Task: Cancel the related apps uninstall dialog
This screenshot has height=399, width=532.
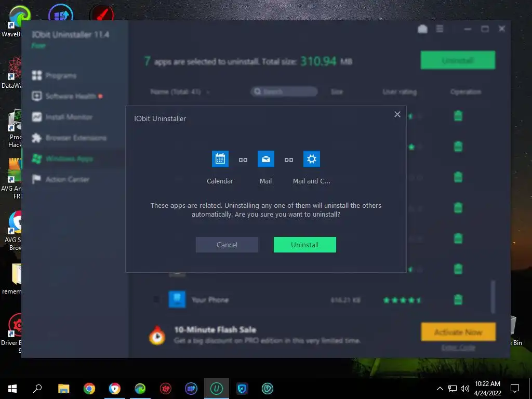Action: click(x=227, y=245)
